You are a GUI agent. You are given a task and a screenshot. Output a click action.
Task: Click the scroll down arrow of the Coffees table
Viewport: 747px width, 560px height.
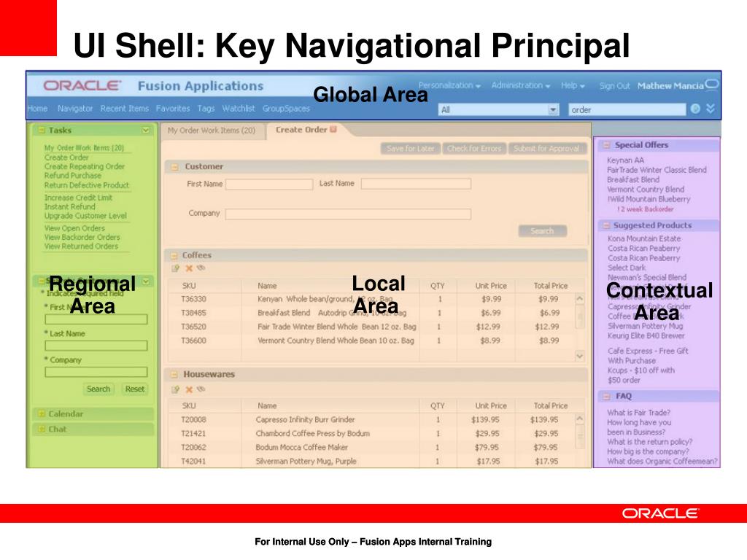(580, 356)
